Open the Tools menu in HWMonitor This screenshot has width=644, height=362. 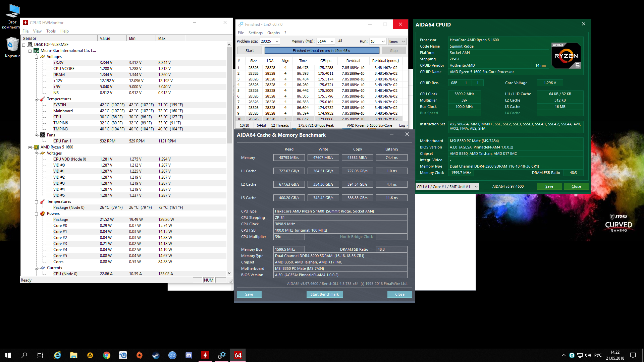51,31
